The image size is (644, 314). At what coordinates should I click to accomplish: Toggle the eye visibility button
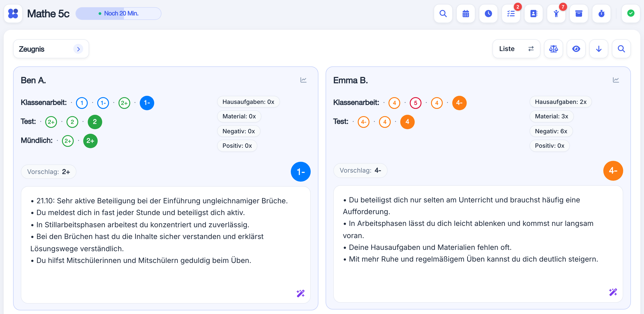point(576,49)
